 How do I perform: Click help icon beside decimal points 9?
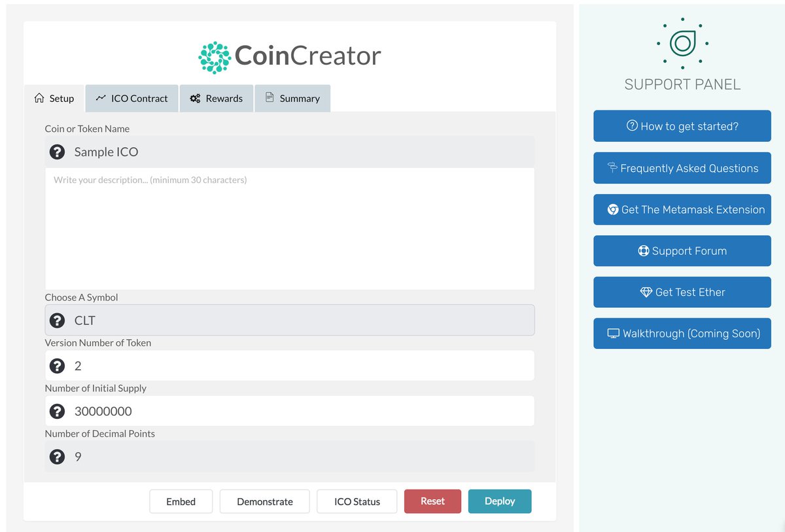pos(58,456)
